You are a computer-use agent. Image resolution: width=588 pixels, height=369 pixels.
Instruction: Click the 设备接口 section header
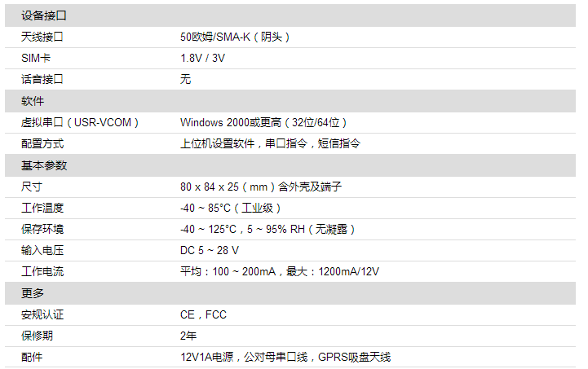[43, 15]
